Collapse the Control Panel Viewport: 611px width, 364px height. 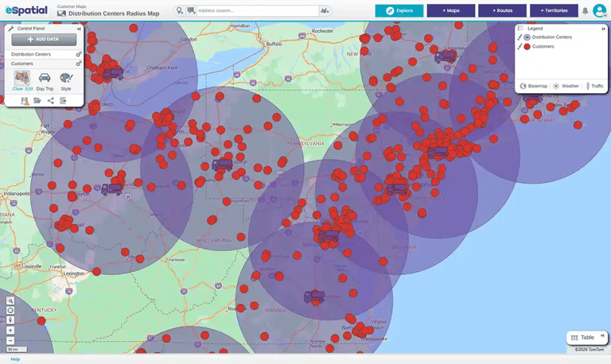(x=79, y=29)
